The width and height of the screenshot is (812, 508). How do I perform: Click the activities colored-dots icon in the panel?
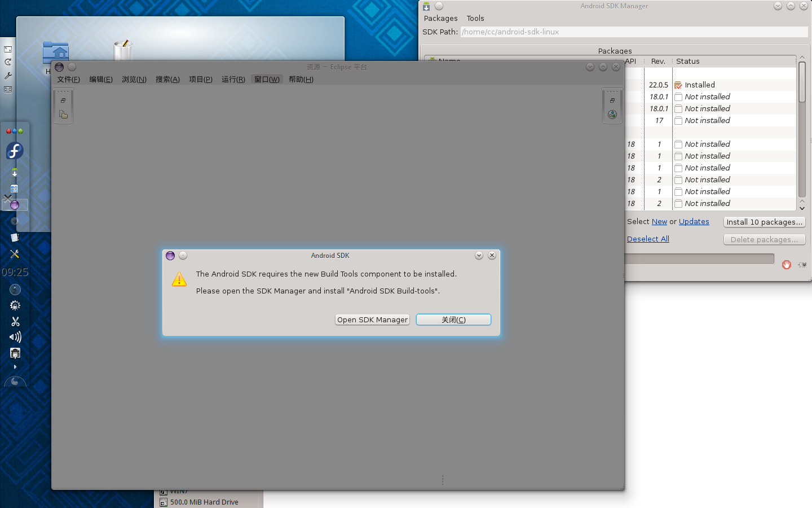pos(15,131)
